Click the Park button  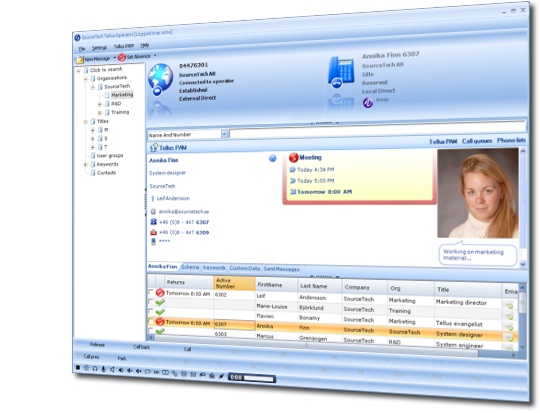click(122, 358)
